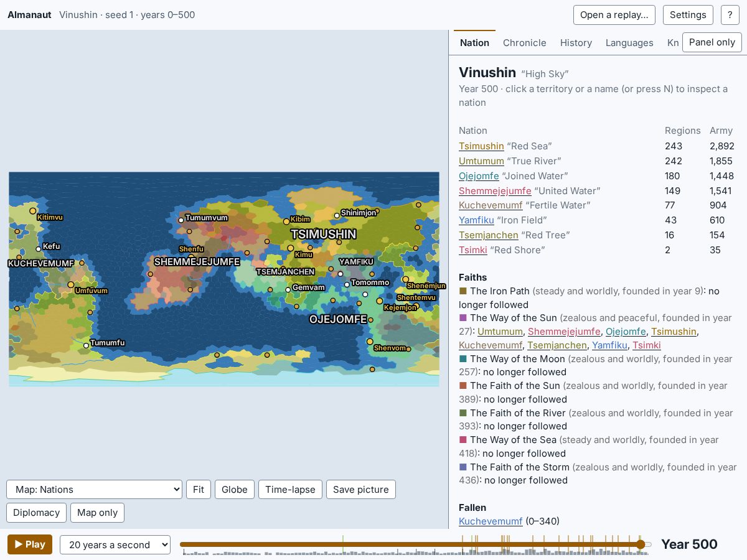Click Save picture button
This screenshot has height=560, width=747.
point(361,489)
